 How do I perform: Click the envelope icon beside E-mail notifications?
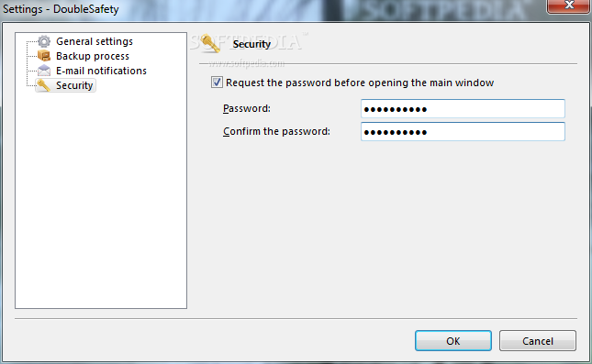44,71
